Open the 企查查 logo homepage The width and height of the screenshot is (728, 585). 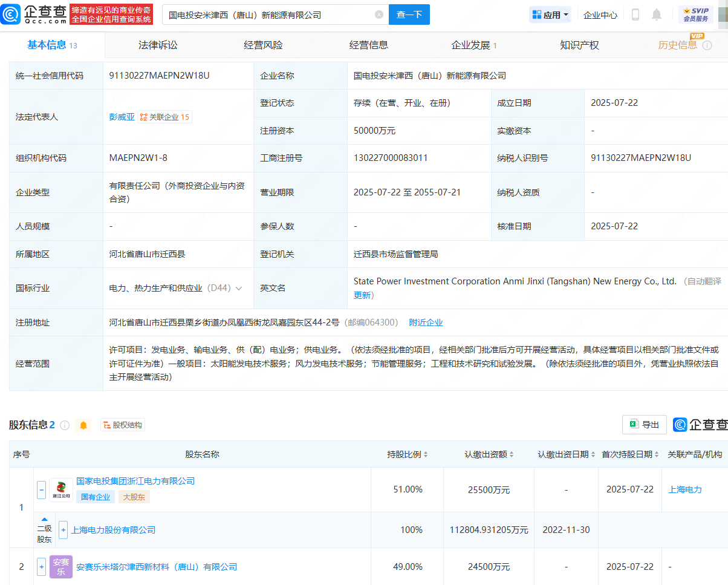click(34, 14)
